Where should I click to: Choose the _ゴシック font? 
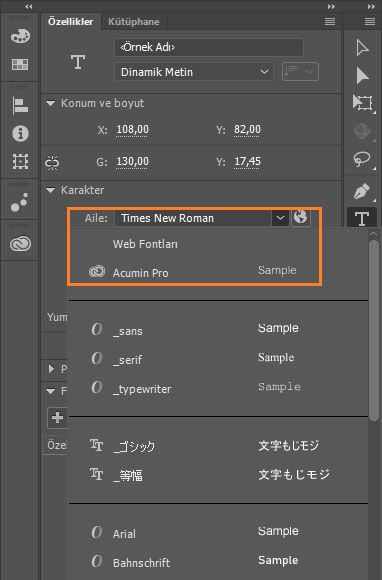[218, 446]
